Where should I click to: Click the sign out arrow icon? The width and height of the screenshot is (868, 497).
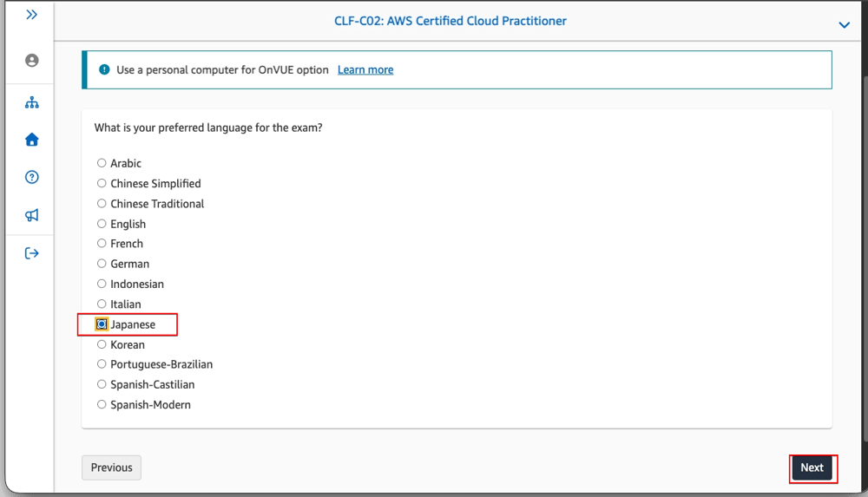pos(31,253)
